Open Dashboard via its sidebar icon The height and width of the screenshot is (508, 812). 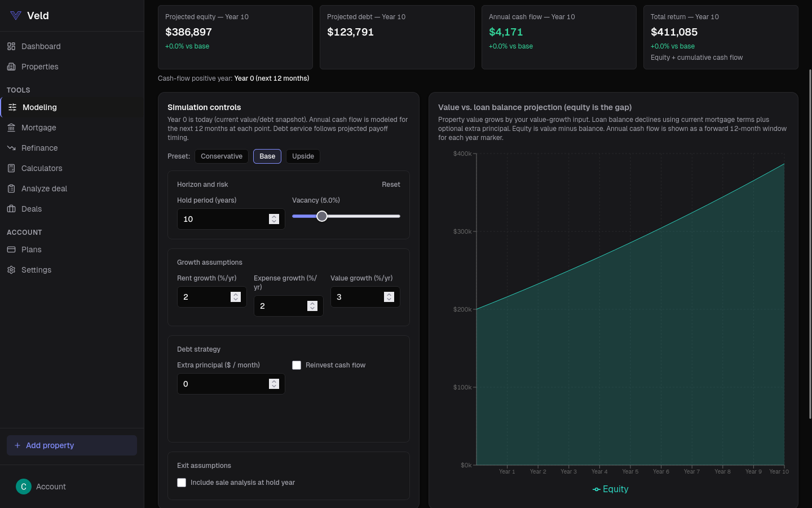[x=11, y=46]
